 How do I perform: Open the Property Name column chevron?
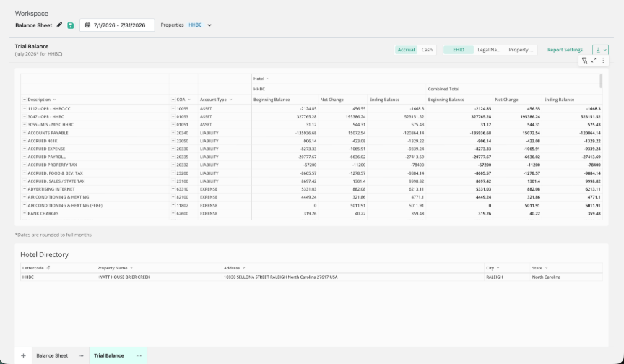[x=131, y=268]
